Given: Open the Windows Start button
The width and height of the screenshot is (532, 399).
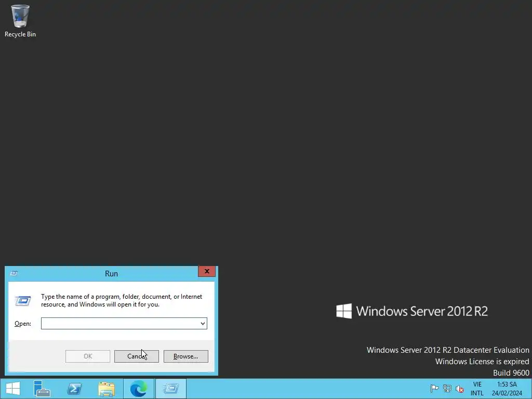Looking at the screenshot, I should [x=13, y=389].
